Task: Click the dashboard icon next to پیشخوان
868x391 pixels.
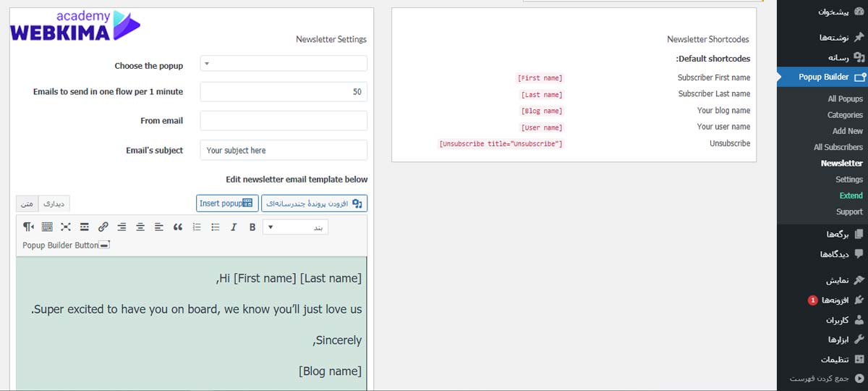Action: (859, 12)
